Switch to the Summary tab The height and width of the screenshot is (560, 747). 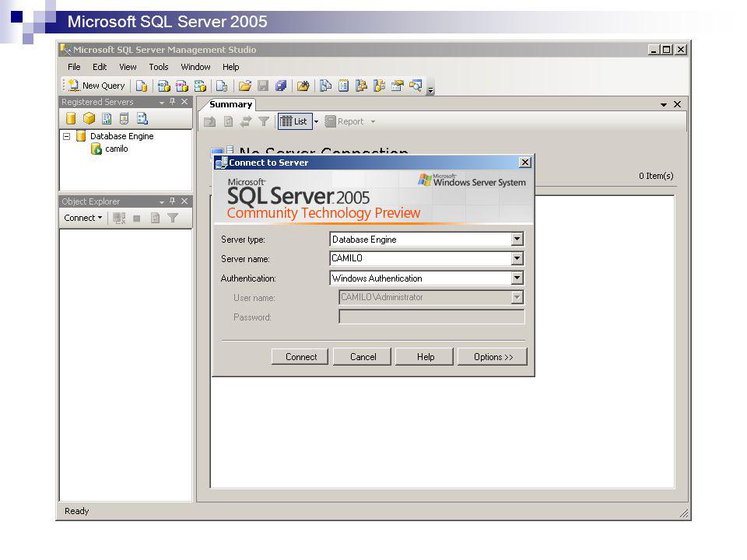pos(230,104)
